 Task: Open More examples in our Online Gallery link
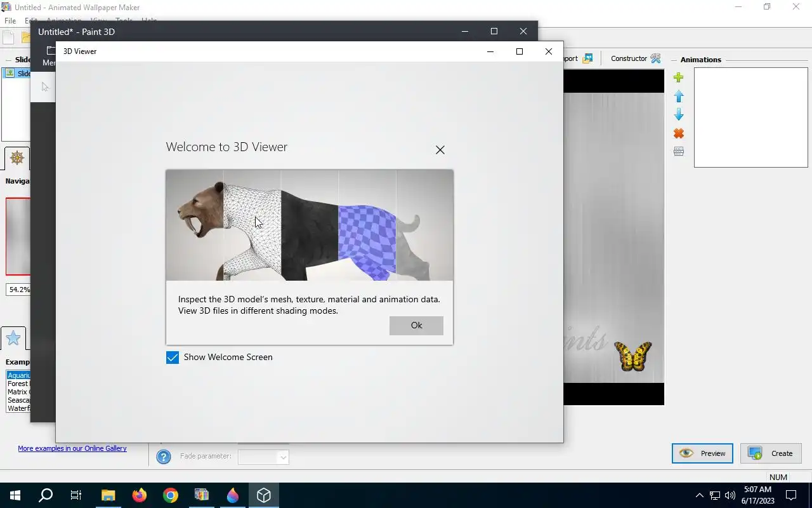coord(72,448)
